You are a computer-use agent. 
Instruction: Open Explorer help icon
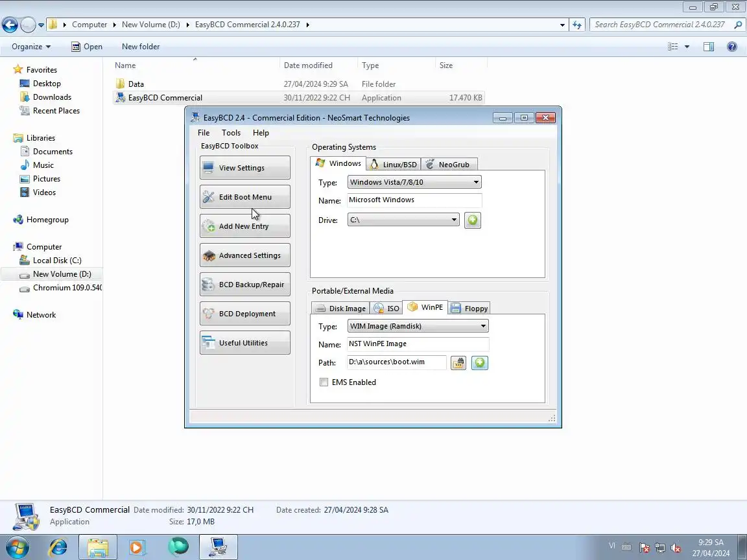732,47
